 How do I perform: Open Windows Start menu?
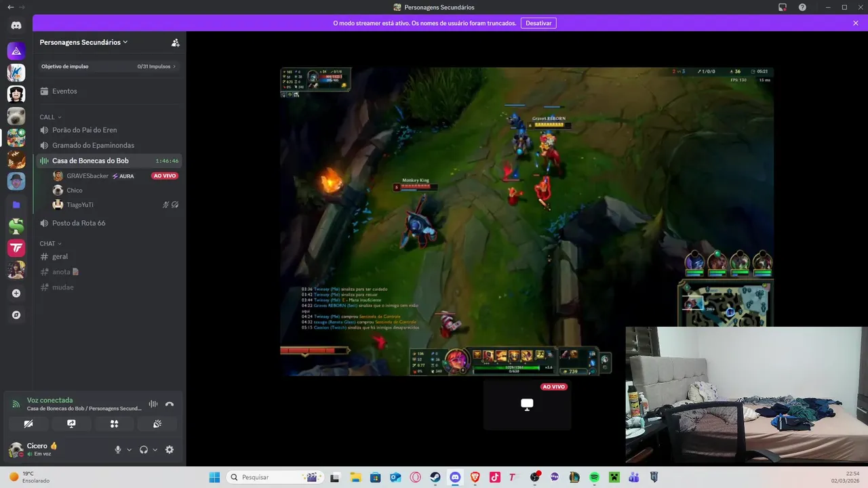pos(214,477)
